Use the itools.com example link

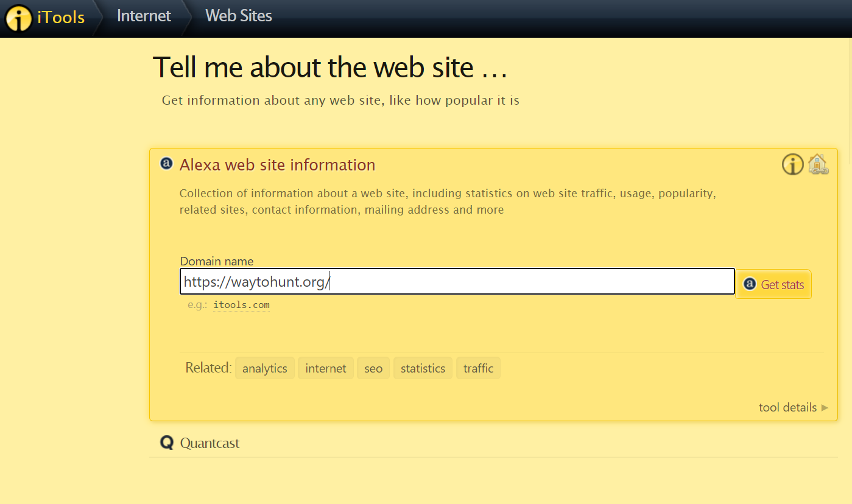(x=241, y=305)
